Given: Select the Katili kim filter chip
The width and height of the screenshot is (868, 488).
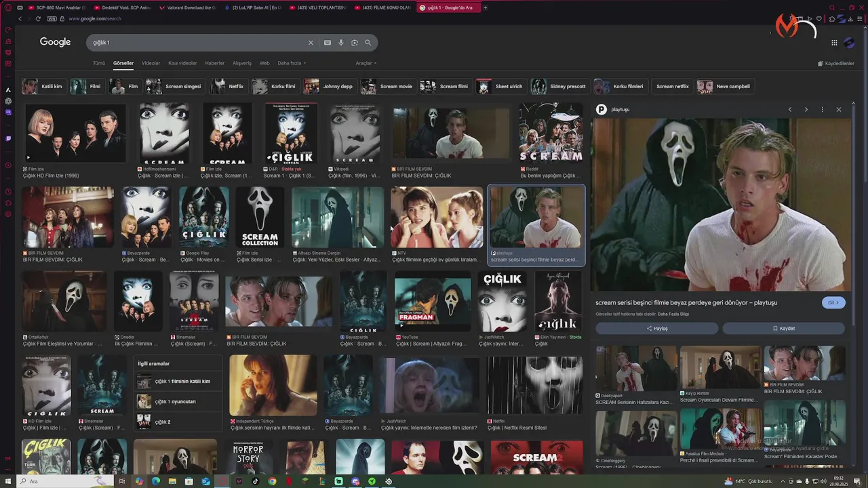Looking at the screenshot, I should click(43, 86).
